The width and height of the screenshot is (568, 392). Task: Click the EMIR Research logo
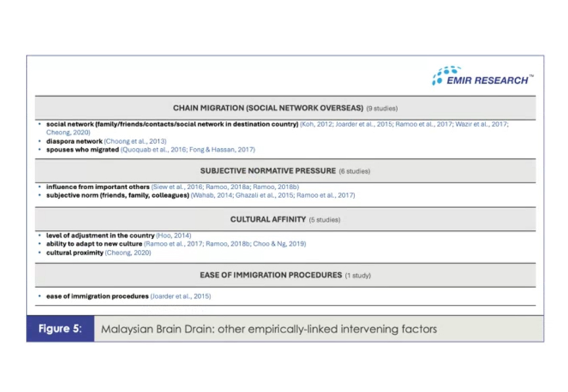pyautogui.click(x=482, y=76)
